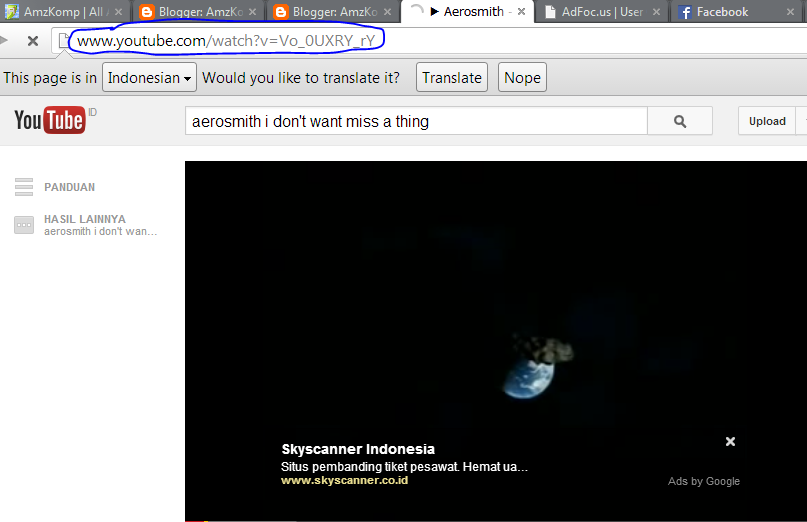
Task: Close the Facebook tab
Action: click(791, 12)
